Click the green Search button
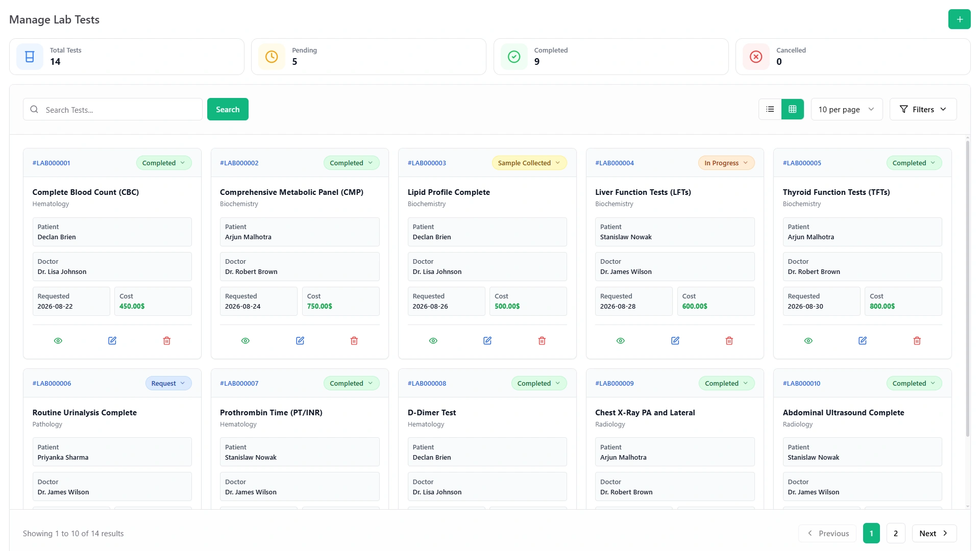This screenshot has width=980, height=551. (x=228, y=109)
